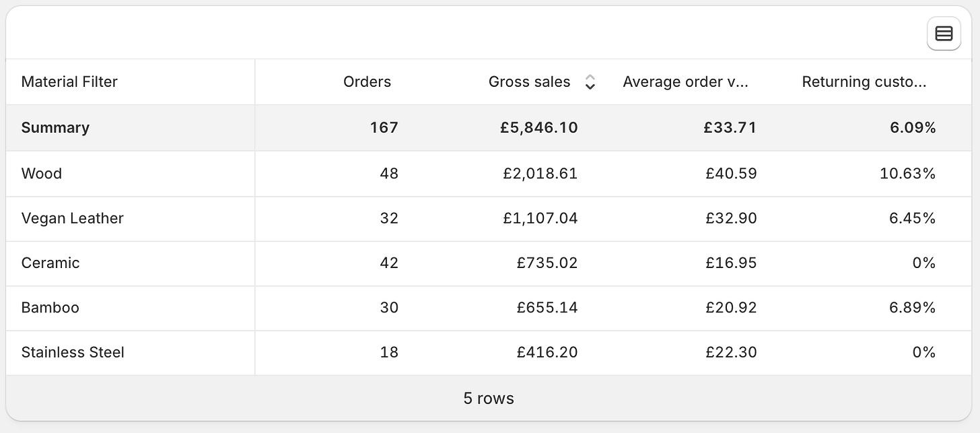
Task: Click the Material Filter column header
Action: point(69,82)
